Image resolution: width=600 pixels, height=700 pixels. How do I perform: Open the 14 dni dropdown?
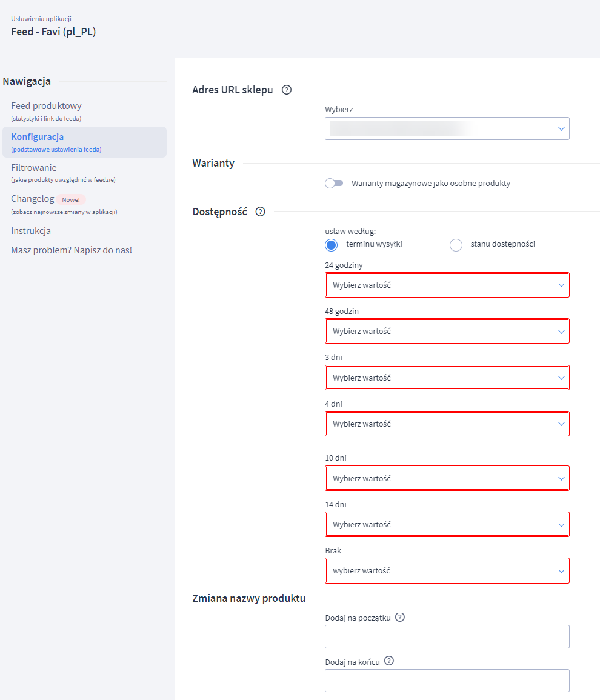[447, 524]
